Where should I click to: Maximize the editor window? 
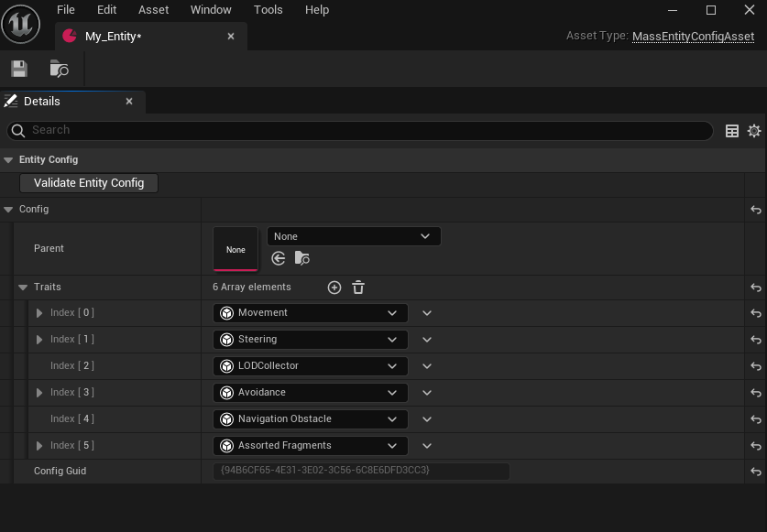[x=711, y=10]
